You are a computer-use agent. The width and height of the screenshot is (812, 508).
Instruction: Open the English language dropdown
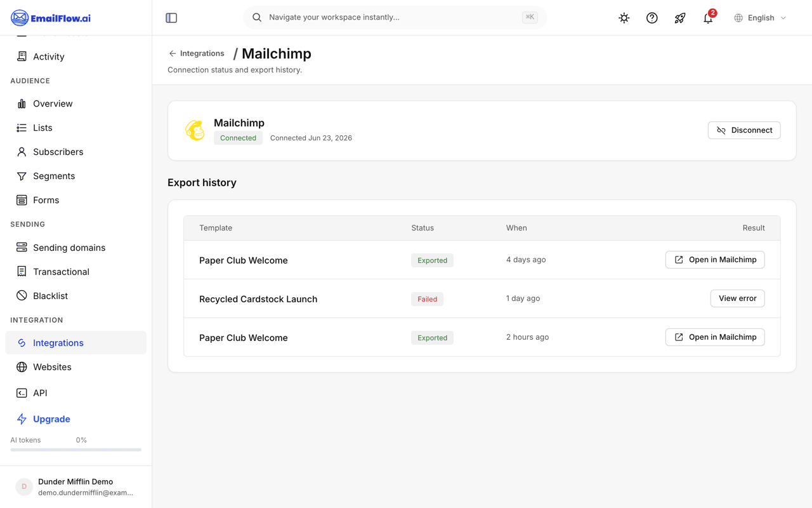(760, 18)
